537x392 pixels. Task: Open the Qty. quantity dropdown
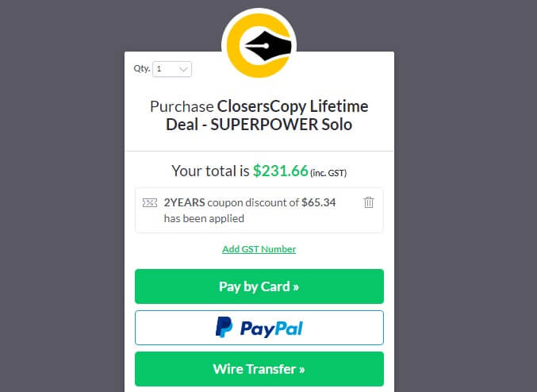(x=172, y=69)
